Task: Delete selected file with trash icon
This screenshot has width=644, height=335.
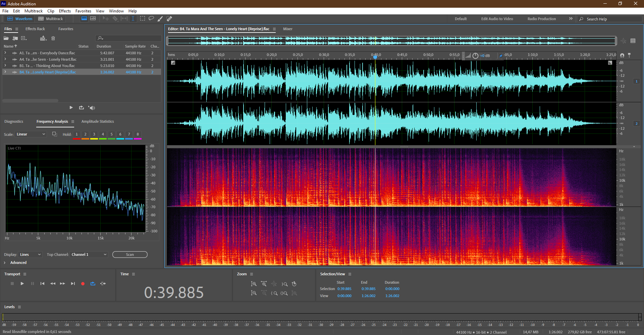Action: (x=53, y=38)
